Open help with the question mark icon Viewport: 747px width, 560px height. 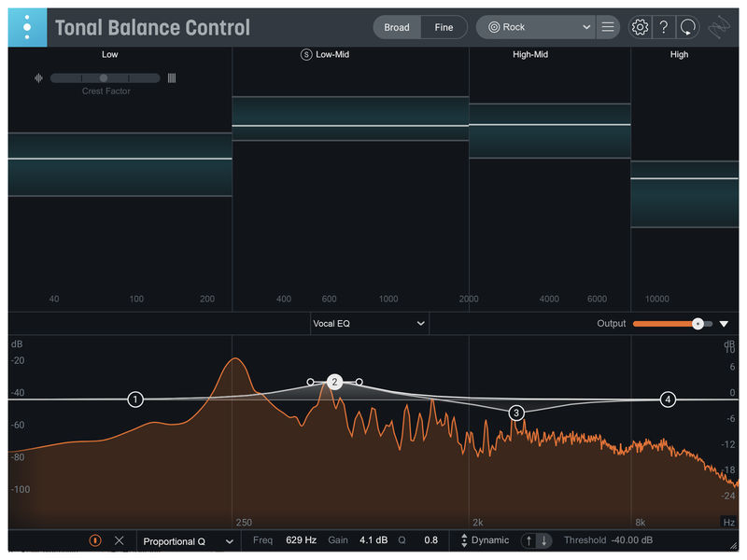click(663, 27)
